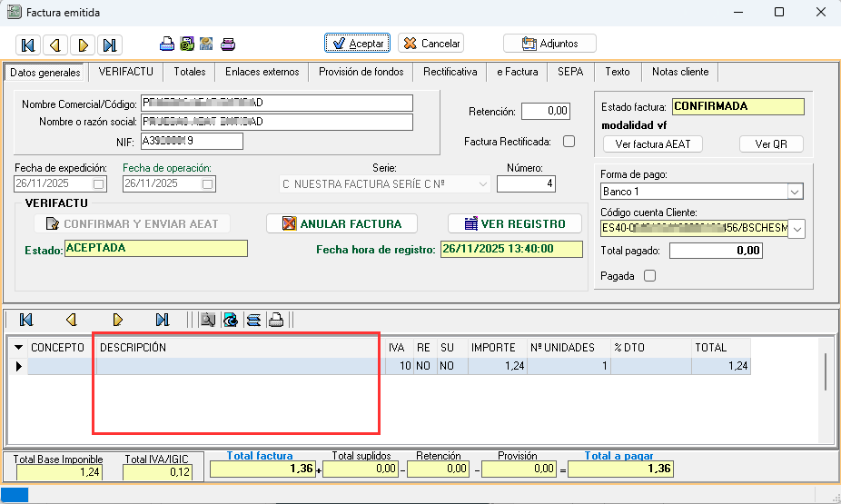This screenshot has height=504, width=841.
Task: Check the Pagada checkbox
Action: click(648, 276)
